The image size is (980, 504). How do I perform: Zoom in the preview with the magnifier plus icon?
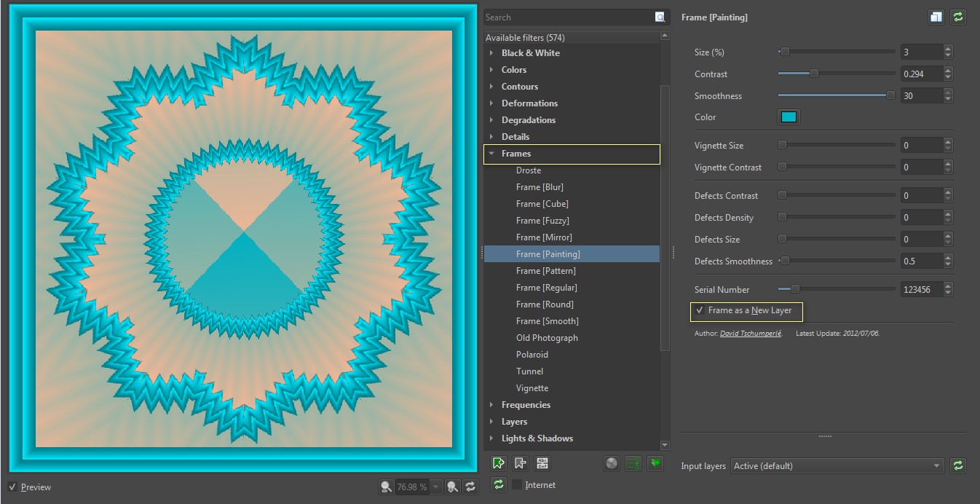(452, 487)
